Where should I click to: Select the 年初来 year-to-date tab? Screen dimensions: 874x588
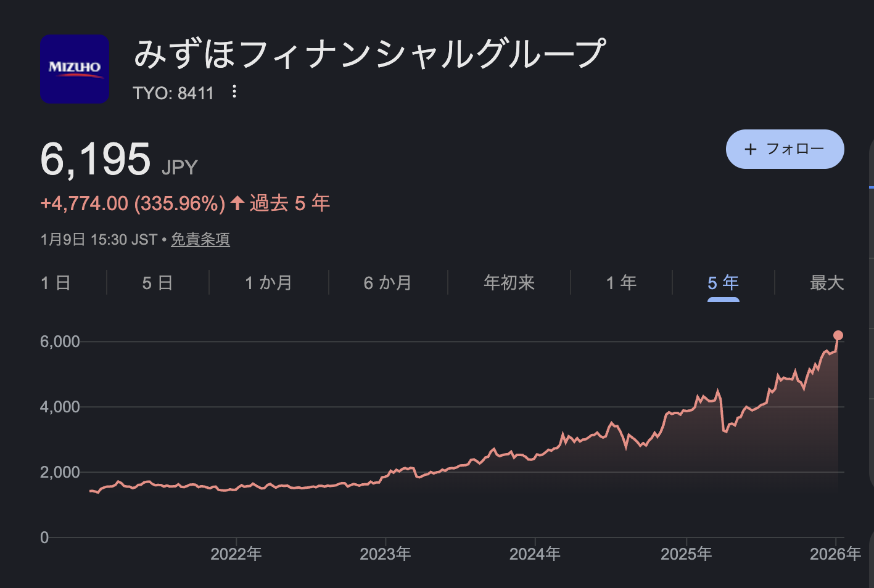click(509, 283)
